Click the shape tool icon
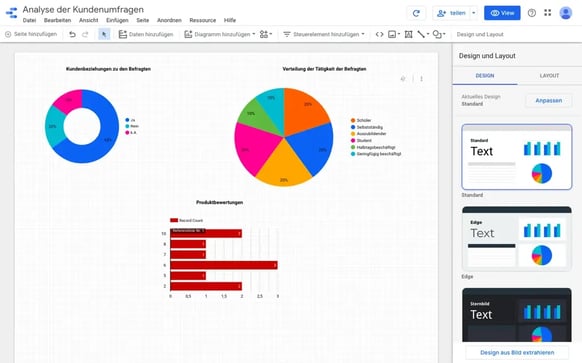 pyautogui.click(x=437, y=35)
